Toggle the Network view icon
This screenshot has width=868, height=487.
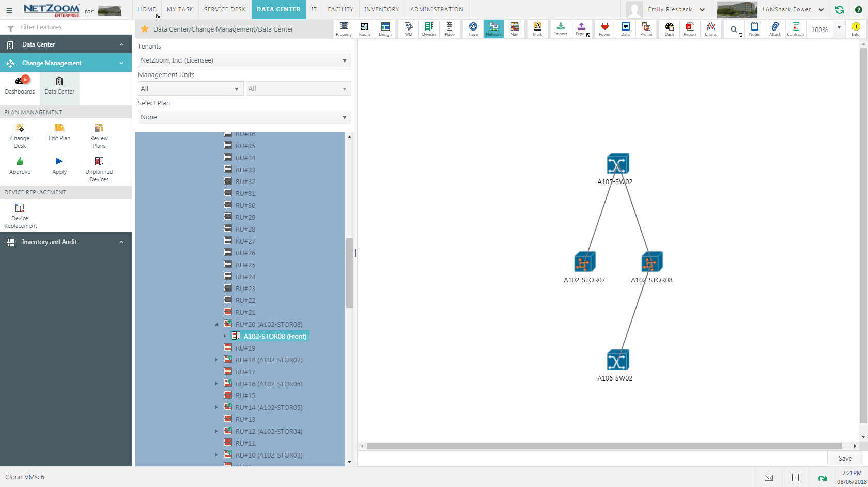[493, 29]
